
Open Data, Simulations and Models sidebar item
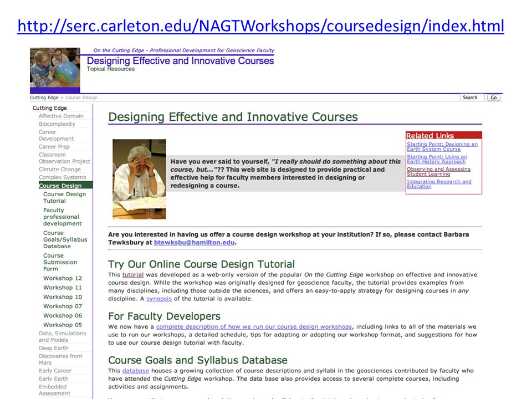click(63, 337)
